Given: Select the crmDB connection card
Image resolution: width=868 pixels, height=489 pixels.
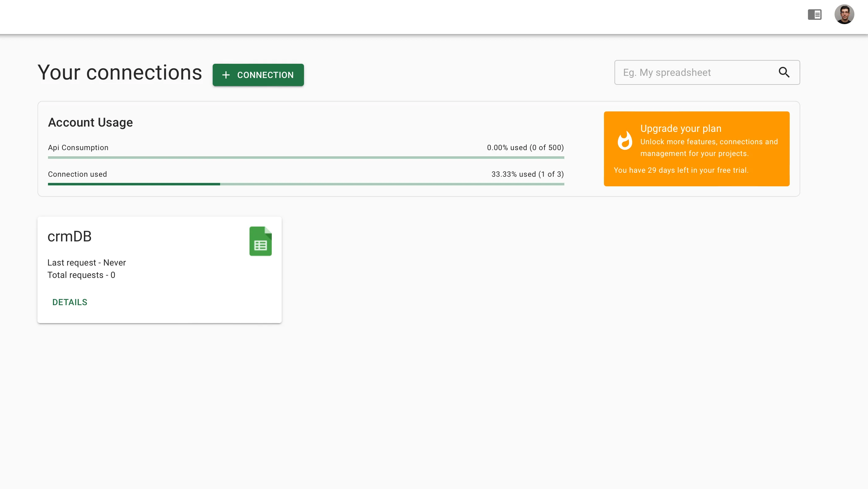Looking at the screenshot, I should [159, 270].
